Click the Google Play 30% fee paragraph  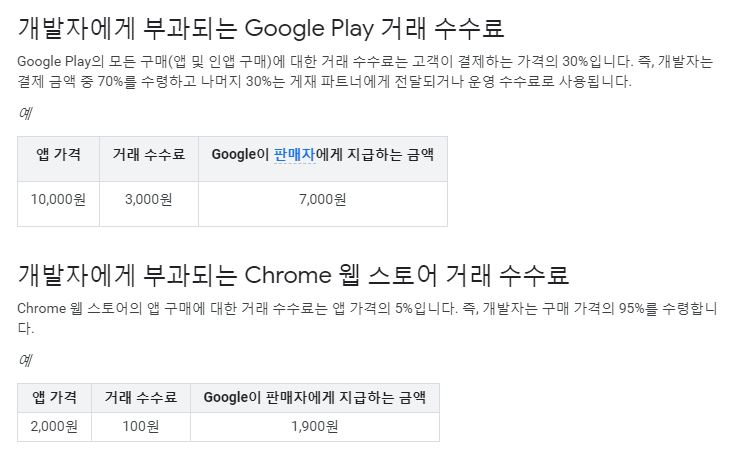point(365,71)
